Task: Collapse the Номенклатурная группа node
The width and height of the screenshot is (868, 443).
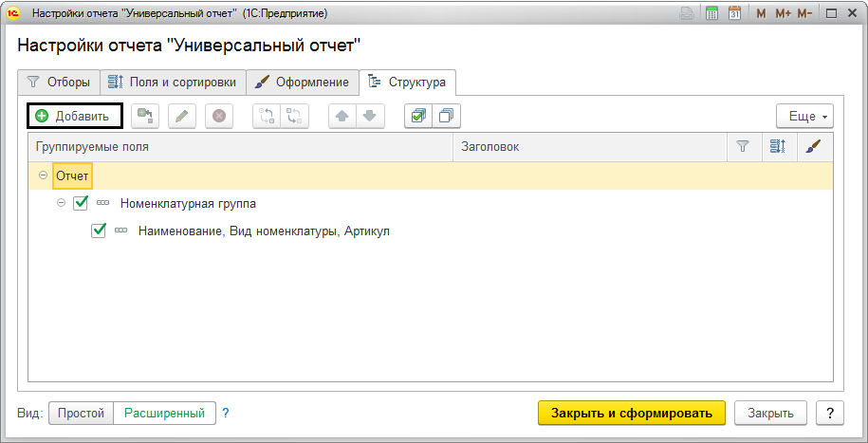Action: click(61, 203)
